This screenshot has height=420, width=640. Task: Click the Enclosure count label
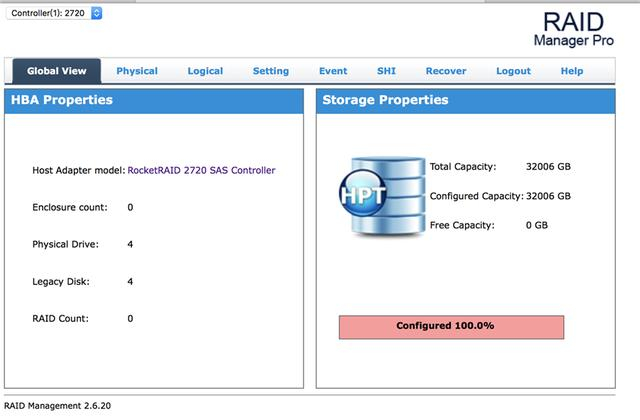click(x=70, y=207)
